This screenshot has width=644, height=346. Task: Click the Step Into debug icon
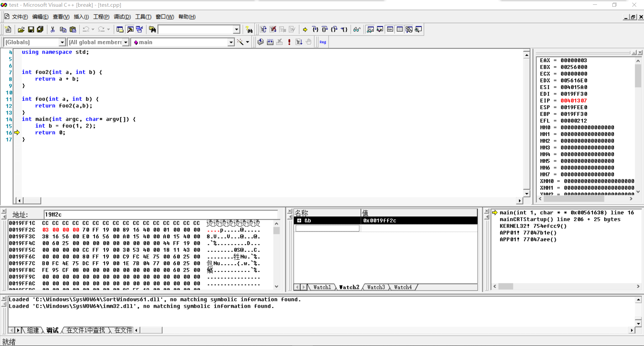[315, 30]
